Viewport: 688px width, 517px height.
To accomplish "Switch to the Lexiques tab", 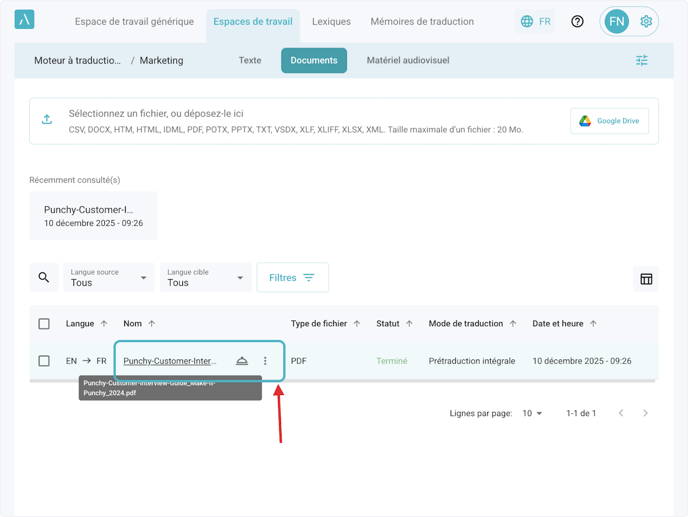I will (x=331, y=21).
